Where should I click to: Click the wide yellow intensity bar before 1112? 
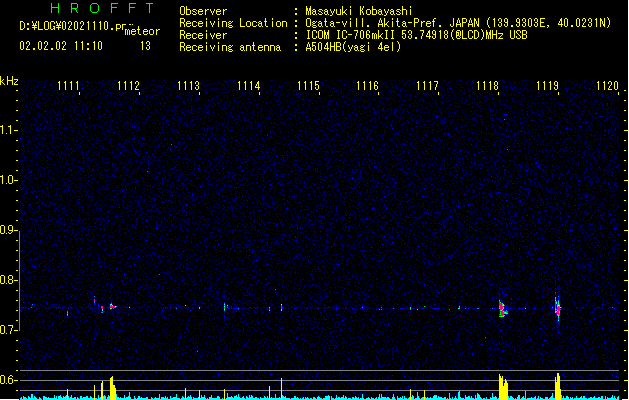(x=113, y=388)
